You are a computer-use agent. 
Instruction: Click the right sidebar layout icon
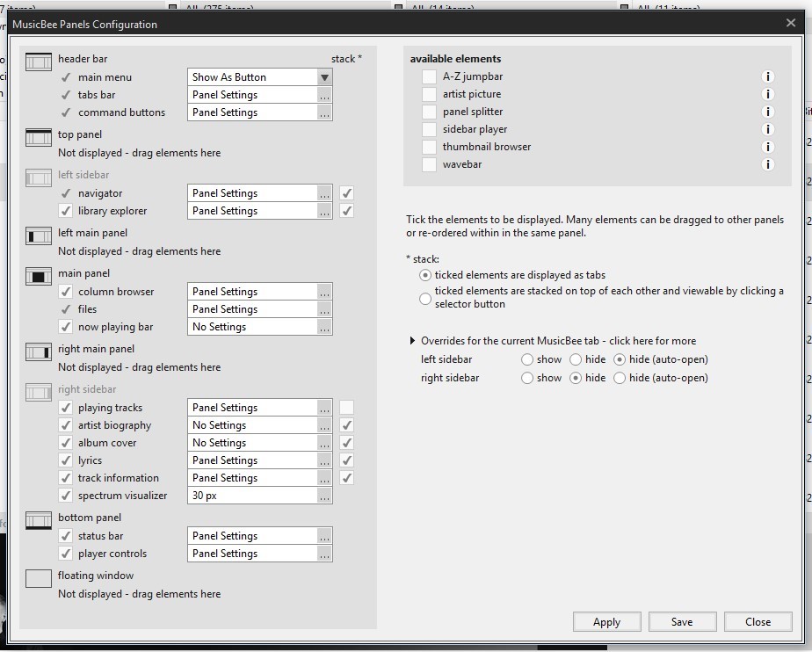[x=39, y=392]
